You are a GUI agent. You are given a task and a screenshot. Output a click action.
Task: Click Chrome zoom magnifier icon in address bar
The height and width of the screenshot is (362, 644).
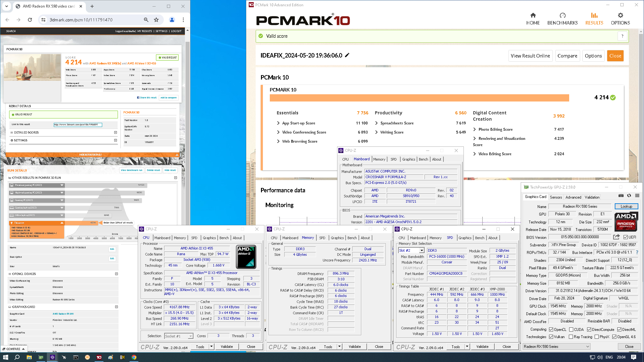coord(146,19)
